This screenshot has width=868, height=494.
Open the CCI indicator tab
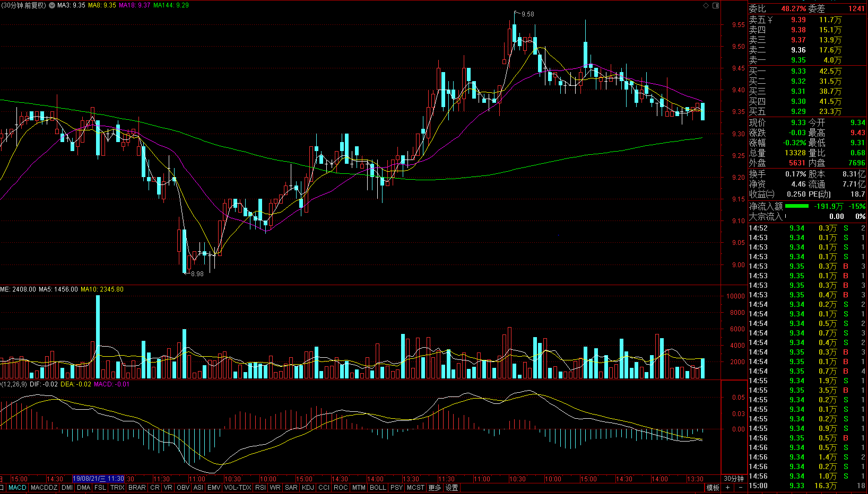[x=324, y=488]
